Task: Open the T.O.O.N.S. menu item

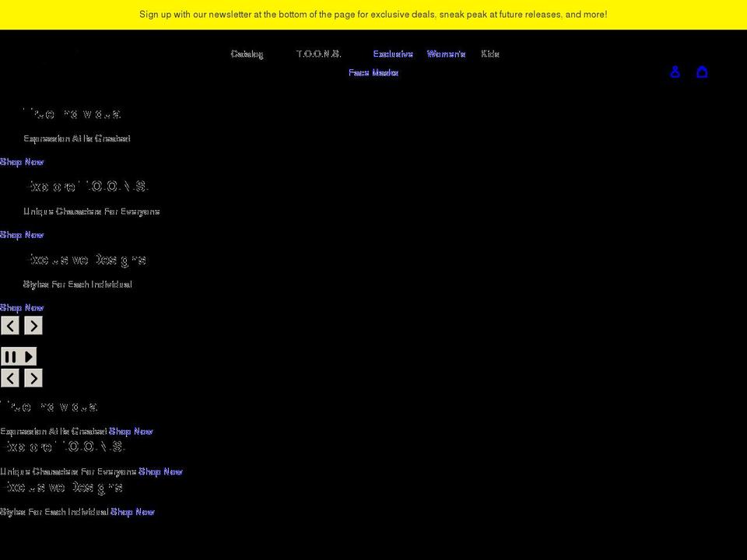Action: 318,54
